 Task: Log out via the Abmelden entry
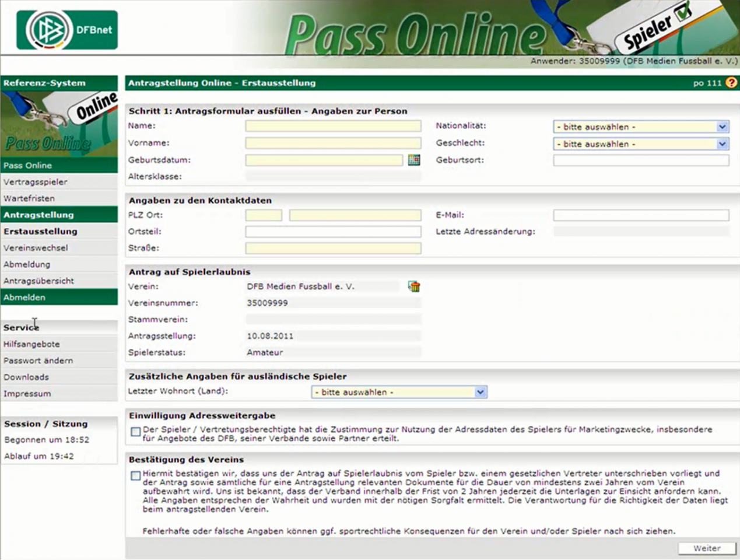pyautogui.click(x=59, y=297)
